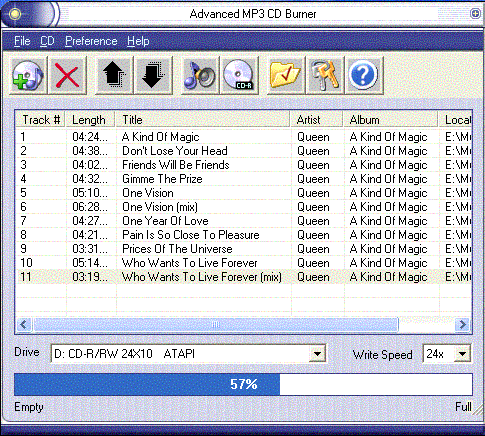This screenshot has width=485, height=436.
Task: Click length 06:28 of track 6
Action: click(90, 207)
